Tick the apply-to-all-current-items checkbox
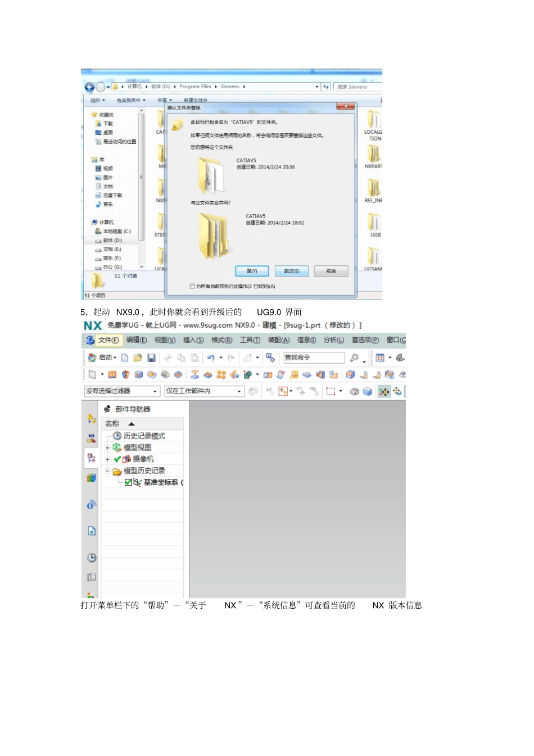The width and height of the screenshot is (534, 756). pos(192,286)
